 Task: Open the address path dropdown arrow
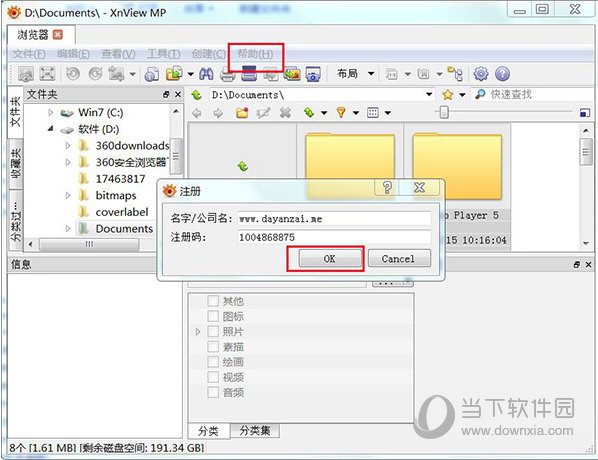click(x=429, y=94)
